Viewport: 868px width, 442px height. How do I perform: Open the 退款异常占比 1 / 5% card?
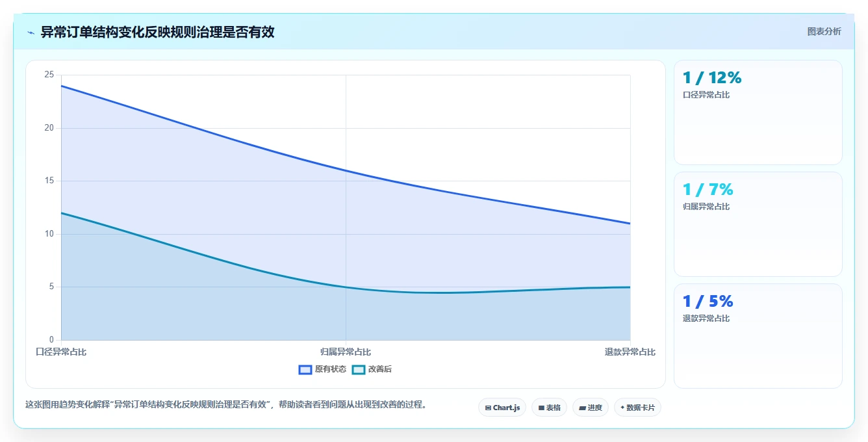tap(758, 336)
